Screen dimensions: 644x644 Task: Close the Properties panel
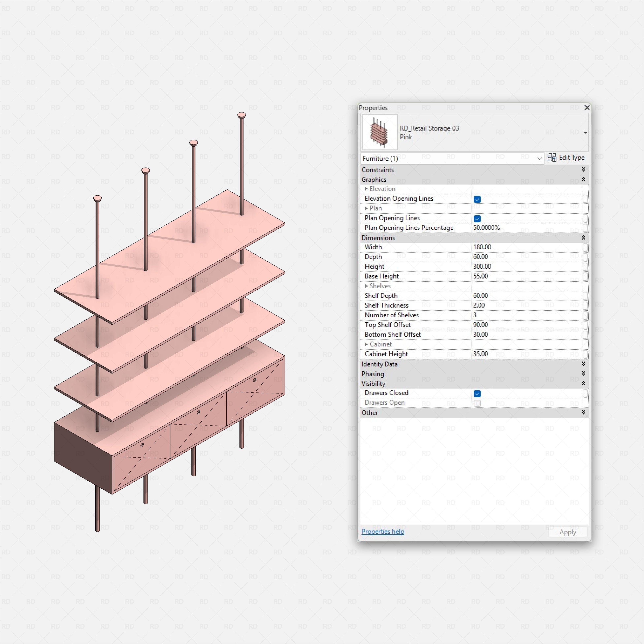(587, 108)
